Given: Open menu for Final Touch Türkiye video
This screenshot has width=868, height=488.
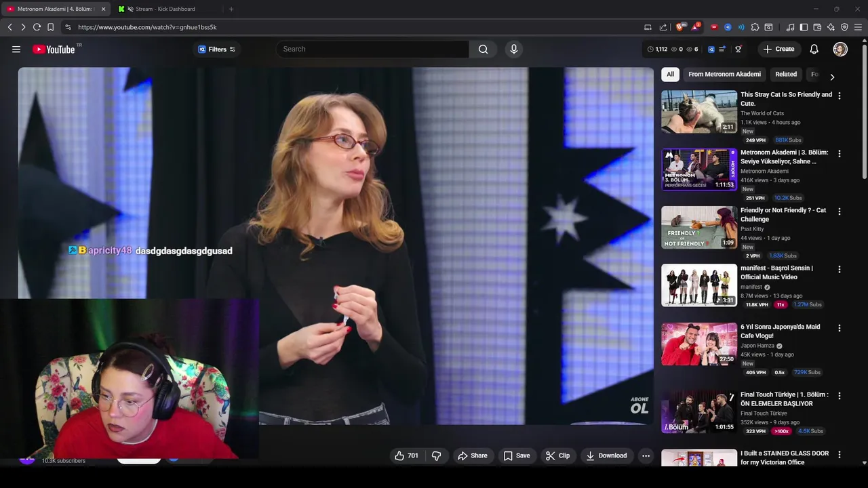Looking at the screenshot, I should coord(840,396).
